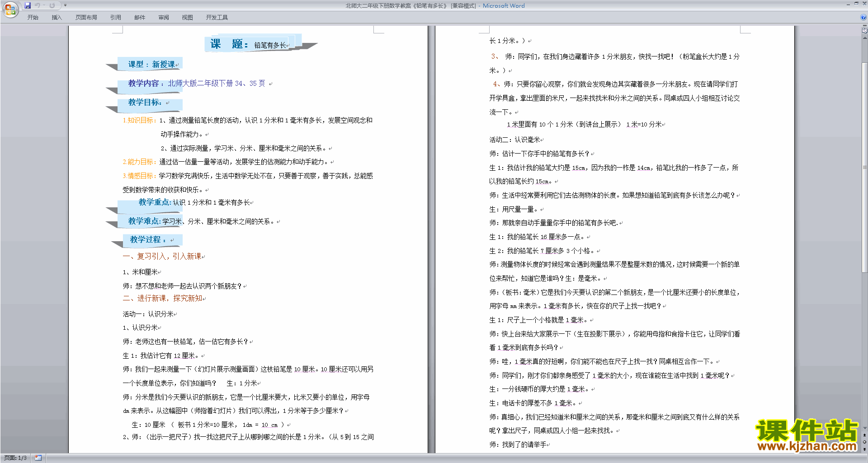Switch to the 引用 tab
Screen dimensions: 868x463
pos(116,18)
